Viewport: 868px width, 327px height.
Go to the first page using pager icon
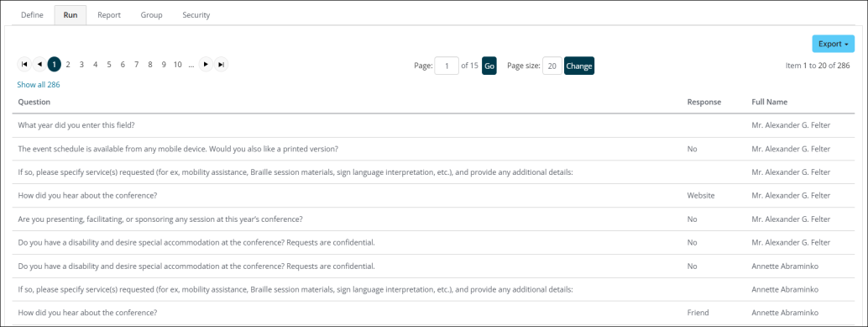[x=24, y=64]
